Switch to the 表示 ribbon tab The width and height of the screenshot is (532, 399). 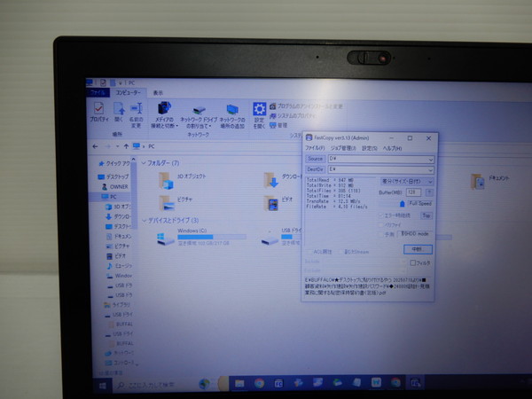pyautogui.click(x=158, y=92)
